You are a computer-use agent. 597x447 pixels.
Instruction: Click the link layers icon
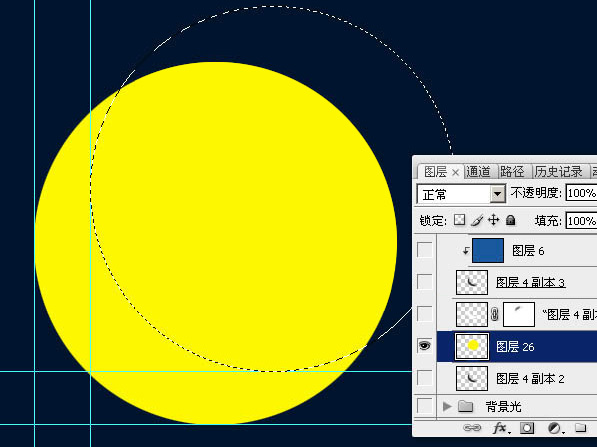tap(472, 428)
